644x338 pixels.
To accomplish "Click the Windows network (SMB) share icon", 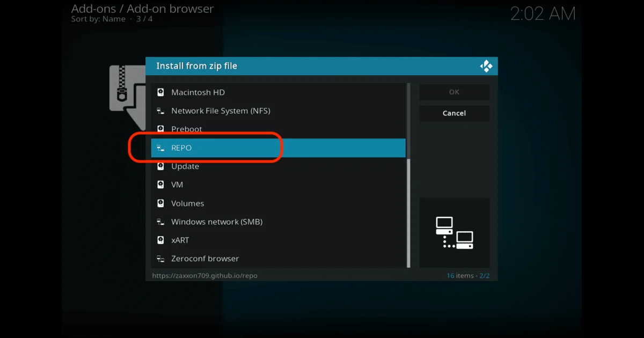I will pyautogui.click(x=160, y=222).
